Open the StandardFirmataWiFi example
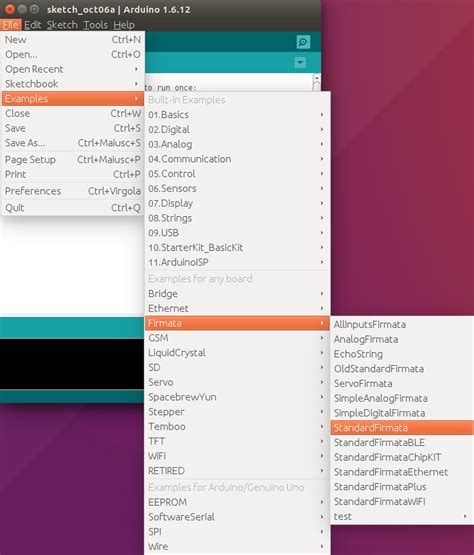This screenshot has height=555, width=474. 402,502
